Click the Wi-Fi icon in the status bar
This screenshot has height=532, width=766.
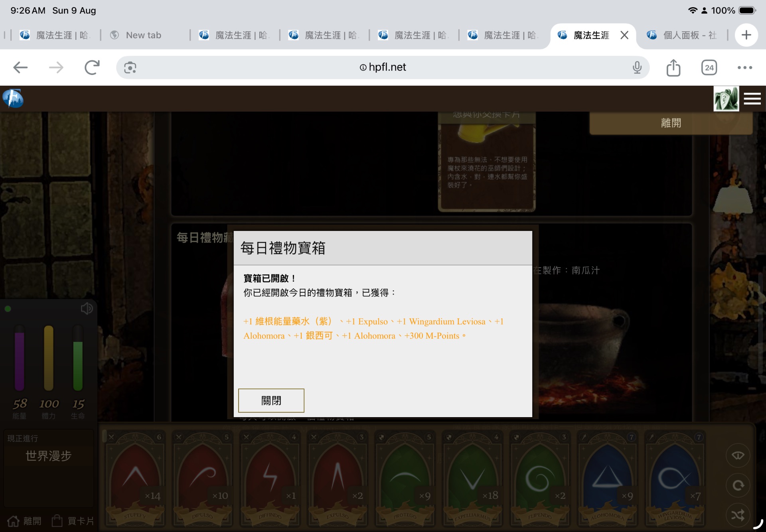(x=693, y=10)
